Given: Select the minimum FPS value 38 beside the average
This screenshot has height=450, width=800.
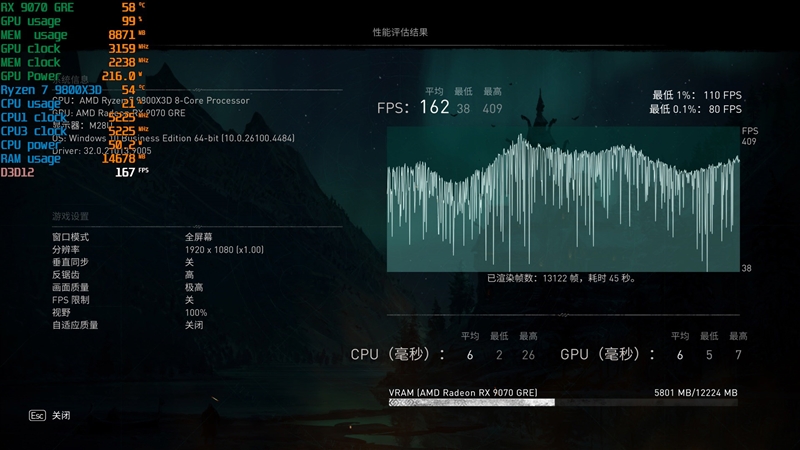Looking at the screenshot, I should pyautogui.click(x=463, y=109).
